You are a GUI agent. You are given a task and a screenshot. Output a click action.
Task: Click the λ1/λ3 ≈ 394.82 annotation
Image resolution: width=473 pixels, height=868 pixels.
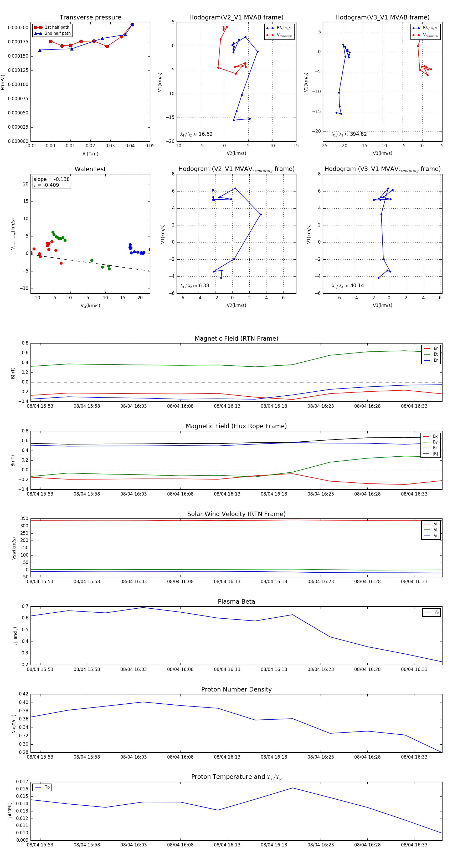349,134
